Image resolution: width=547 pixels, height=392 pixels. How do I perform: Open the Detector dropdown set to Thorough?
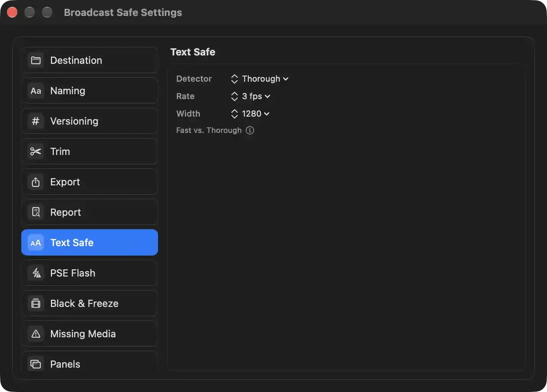tap(260, 79)
